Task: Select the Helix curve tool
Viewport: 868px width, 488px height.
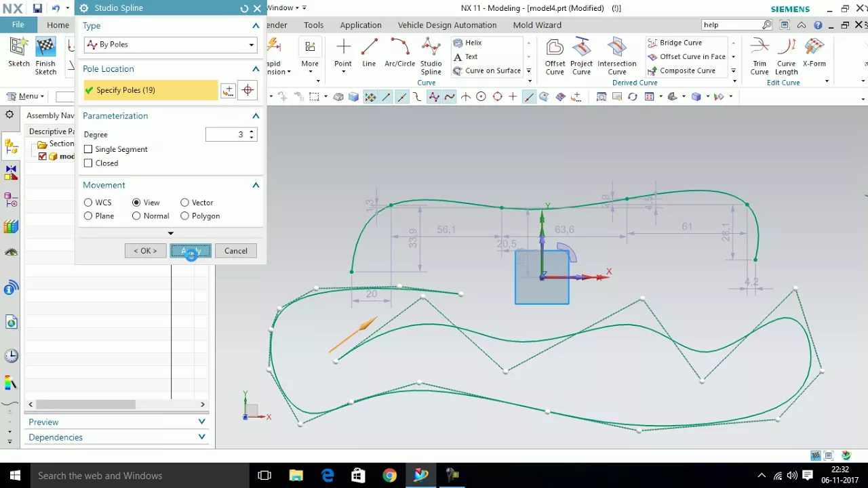Action: pos(467,43)
